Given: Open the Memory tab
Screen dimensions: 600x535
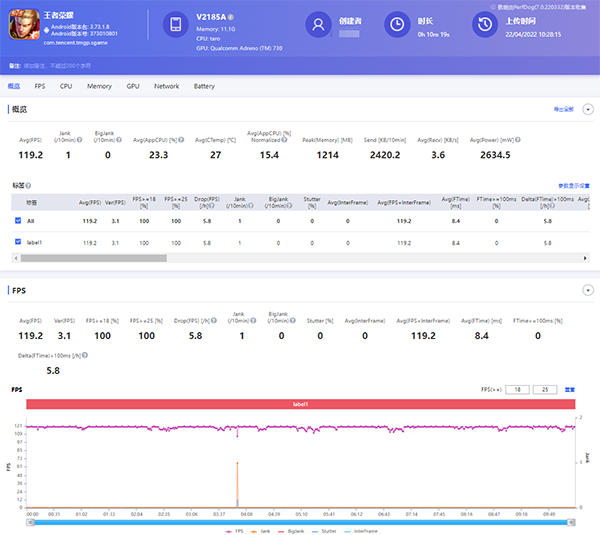Looking at the screenshot, I should [99, 87].
